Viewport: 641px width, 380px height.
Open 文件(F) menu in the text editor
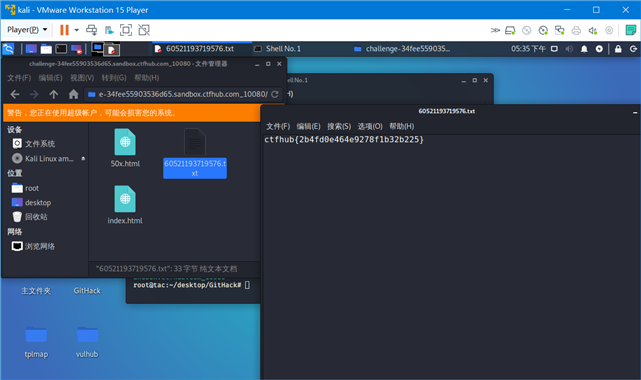click(278, 126)
